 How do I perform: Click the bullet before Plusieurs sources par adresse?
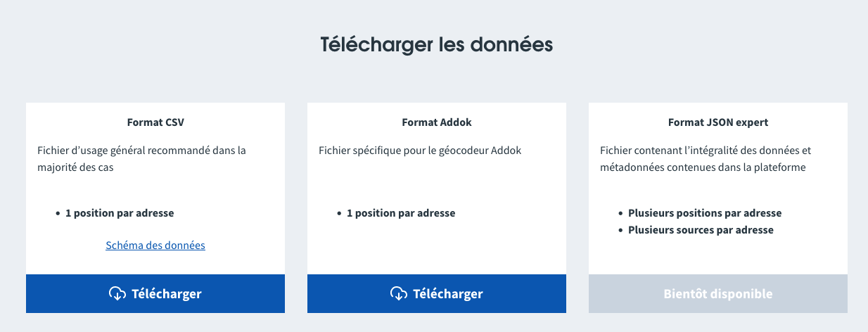point(620,230)
